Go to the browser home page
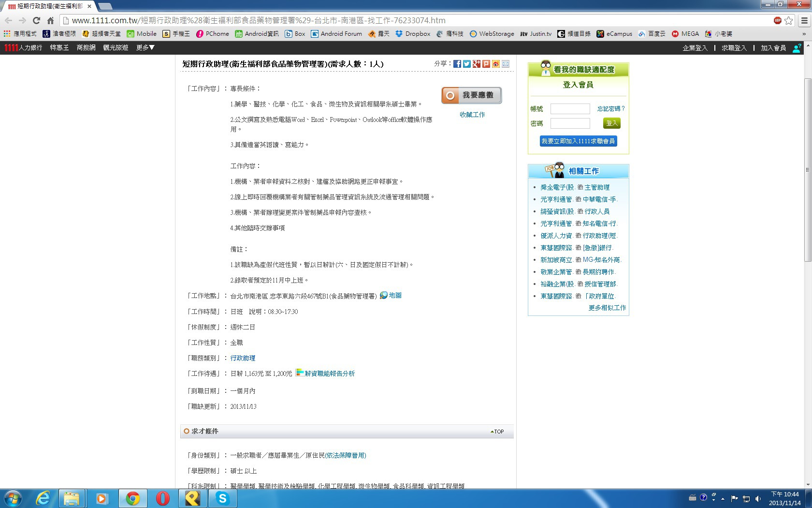 point(50,20)
